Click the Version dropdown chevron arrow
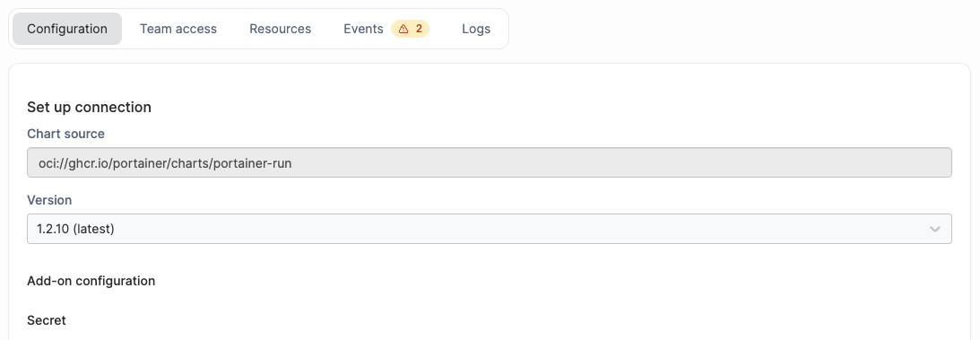 (x=934, y=230)
